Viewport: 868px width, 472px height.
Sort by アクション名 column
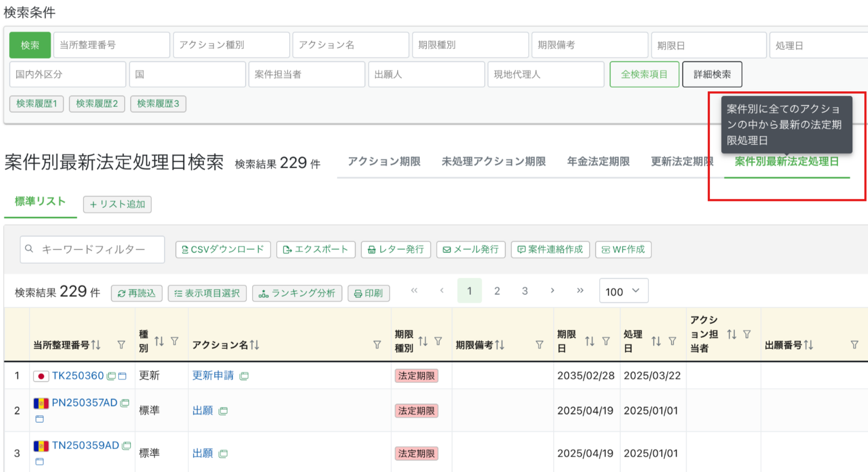[254, 345]
